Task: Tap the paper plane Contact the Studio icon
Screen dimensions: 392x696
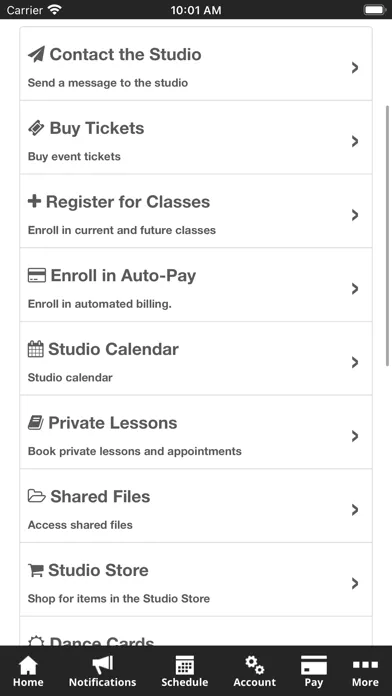Action: pyautogui.click(x=36, y=55)
